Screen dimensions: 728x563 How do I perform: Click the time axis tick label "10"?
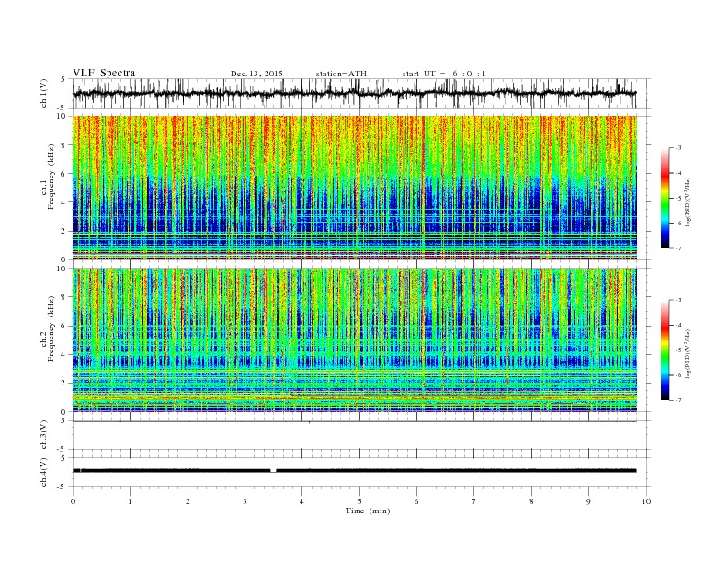tap(646, 501)
